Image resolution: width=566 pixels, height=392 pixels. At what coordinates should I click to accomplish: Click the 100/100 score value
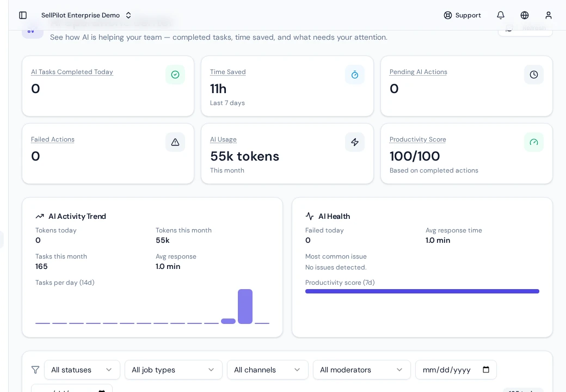tap(415, 156)
